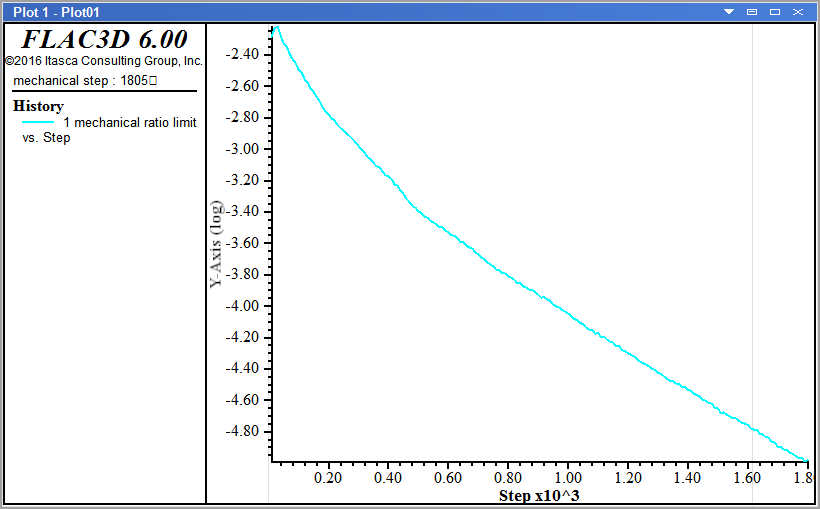The width and height of the screenshot is (820, 509).
Task: Click the -3.60 y-axis tick label
Action: [x=242, y=243]
